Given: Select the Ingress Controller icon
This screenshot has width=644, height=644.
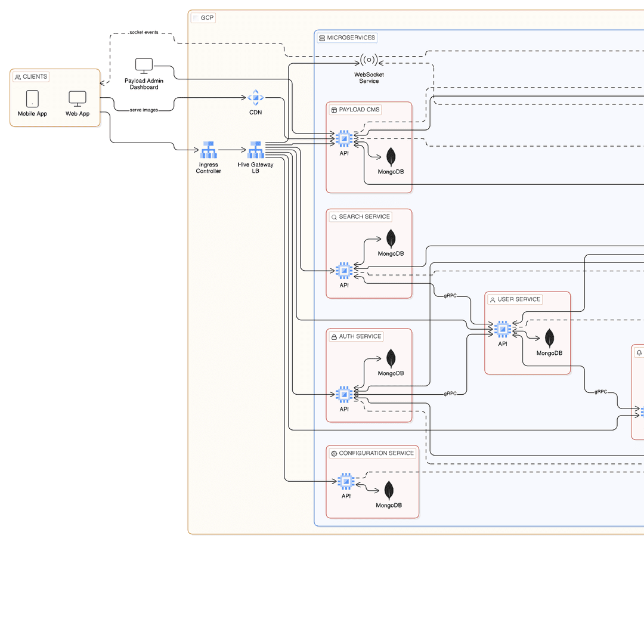Looking at the screenshot, I should click(209, 150).
